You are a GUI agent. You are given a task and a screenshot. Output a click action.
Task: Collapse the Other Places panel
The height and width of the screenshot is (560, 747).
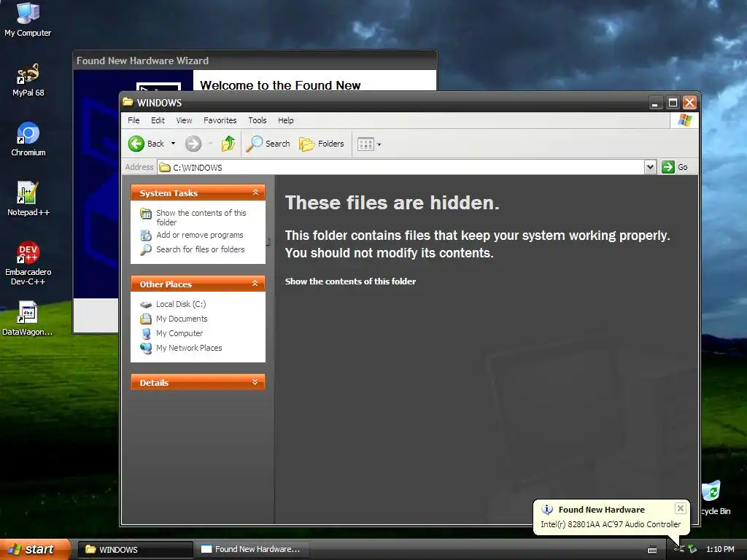point(255,284)
